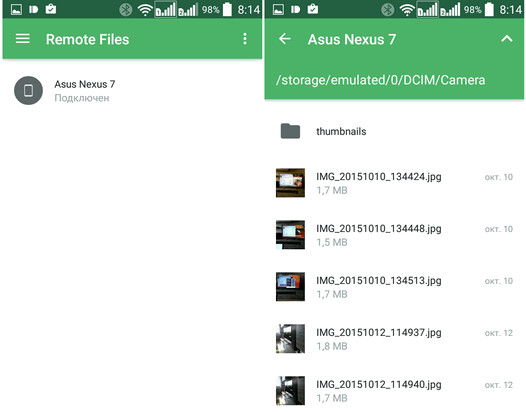Tap the Wi-Fi icon in left status bar
Screen dimensions: 526x412
pyautogui.click(x=145, y=10)
